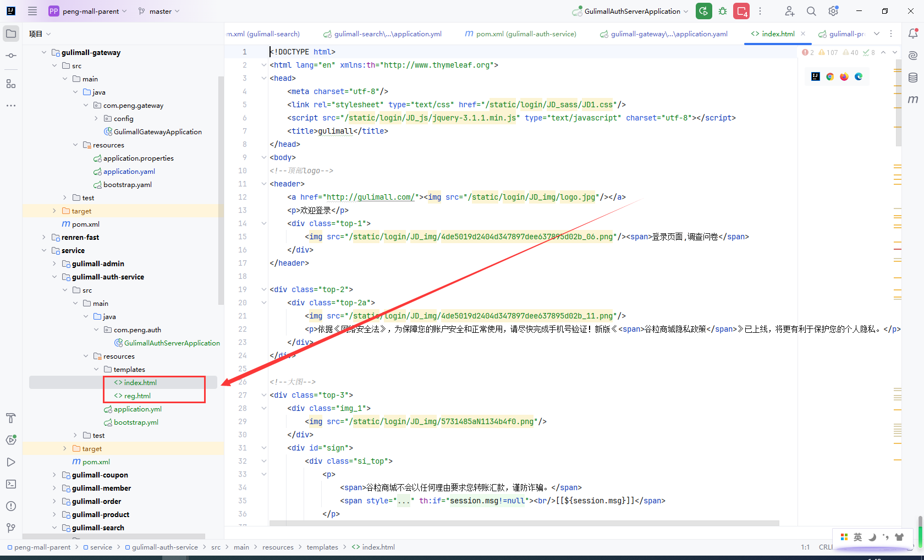Click peng-mall-parent breadcrumb
The height and width of the screenshot is (560, 924).
tap(42, 547)
